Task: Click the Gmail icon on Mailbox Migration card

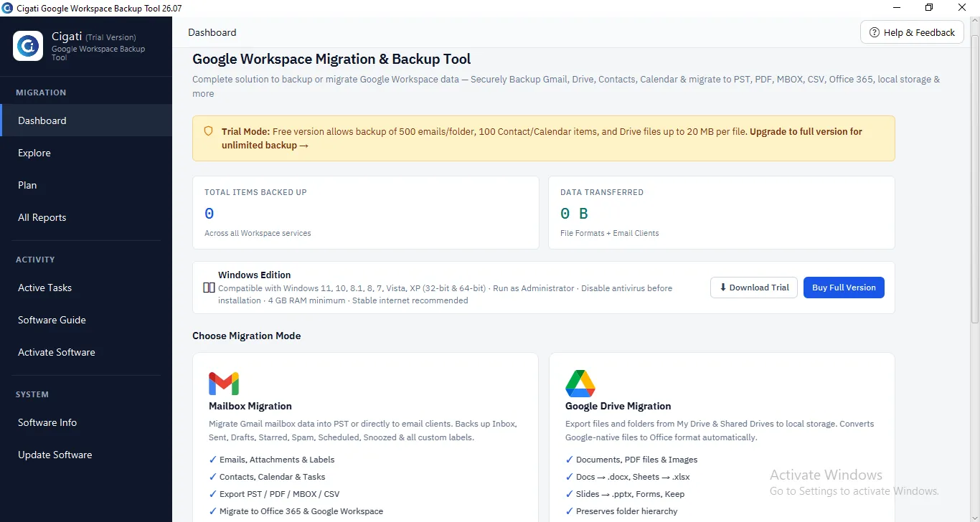Action: pyautogui.click(x=224, y=384)
